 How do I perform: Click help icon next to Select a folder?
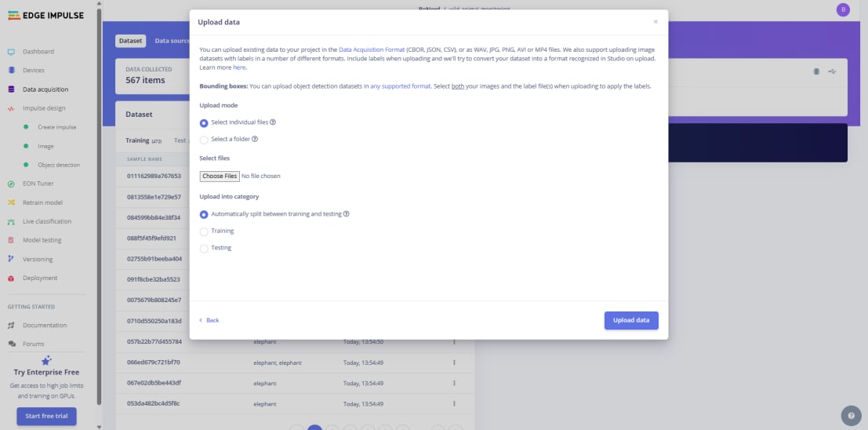point(255,139)
